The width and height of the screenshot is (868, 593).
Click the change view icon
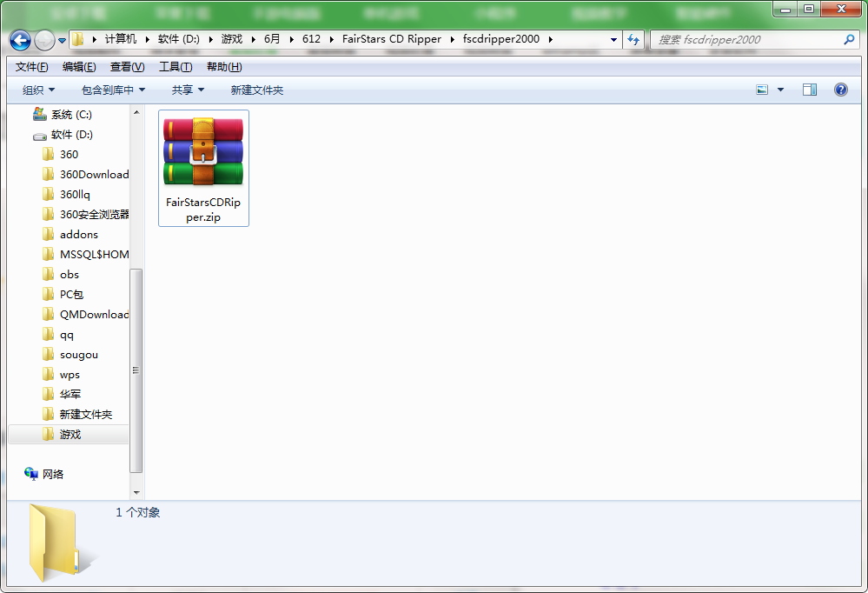pyautogui.click(x=762, y=90)
